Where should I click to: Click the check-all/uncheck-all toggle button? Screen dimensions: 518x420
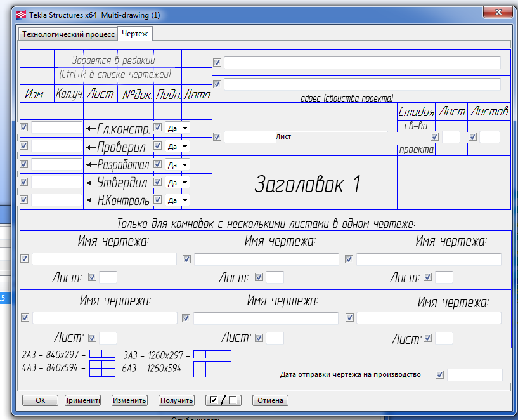[223, 400]
